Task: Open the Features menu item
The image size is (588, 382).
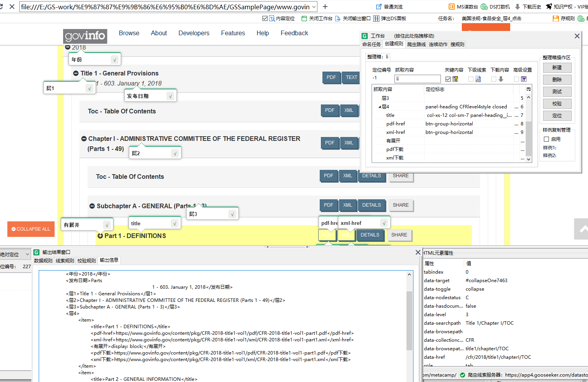Action: point(233,33)
